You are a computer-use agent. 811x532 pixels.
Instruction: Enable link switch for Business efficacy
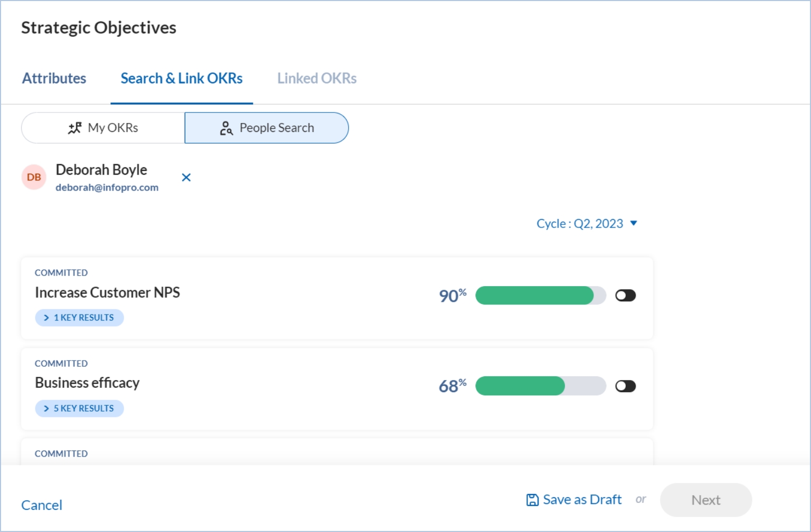625,386
